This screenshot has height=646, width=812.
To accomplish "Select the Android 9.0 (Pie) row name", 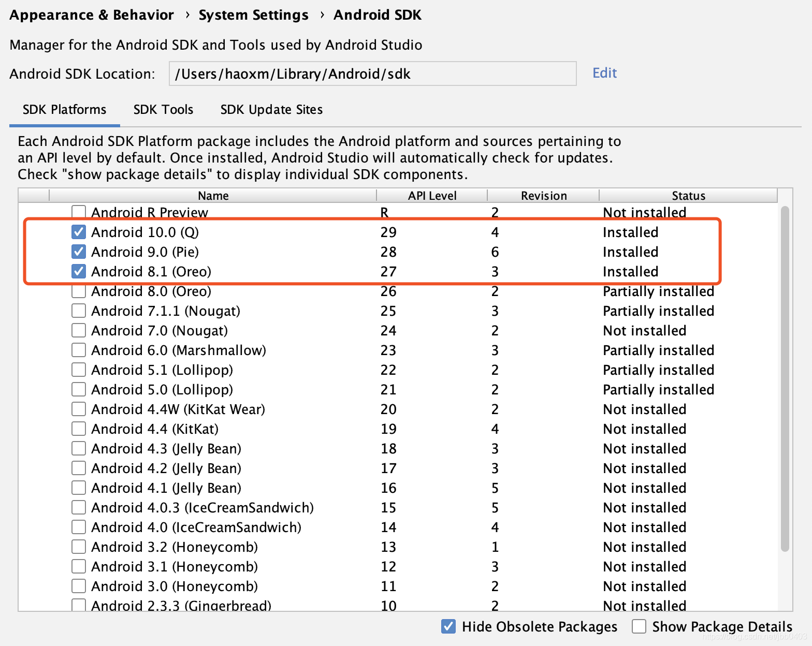I will tap(145, 252).
